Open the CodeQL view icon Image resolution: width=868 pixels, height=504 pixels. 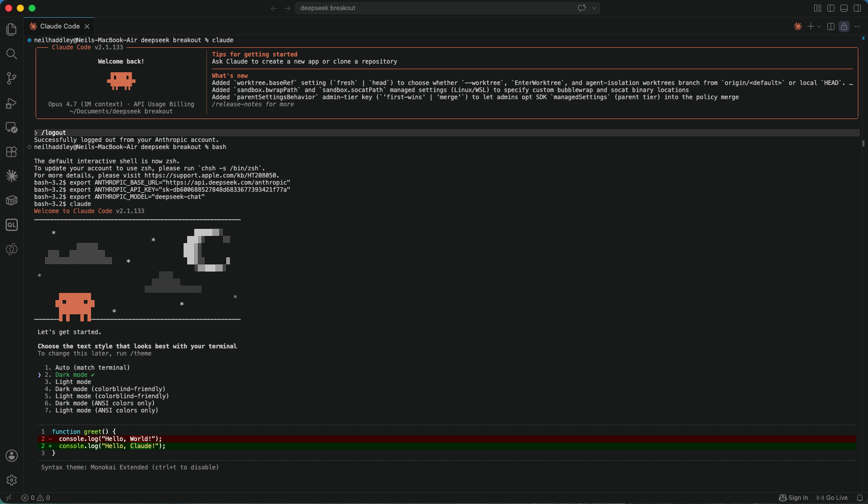pyautogui.click(x=11, y=225)
